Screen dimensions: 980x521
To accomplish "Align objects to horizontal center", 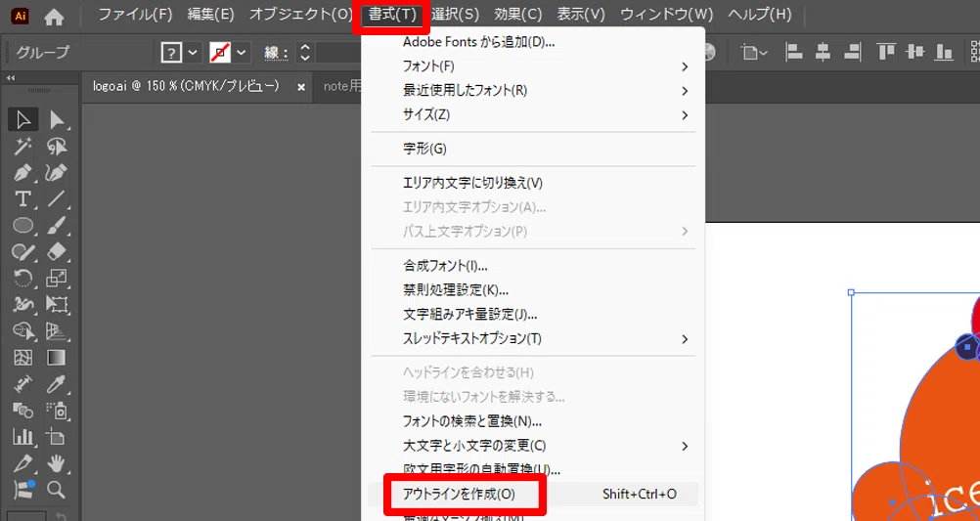I will coord(824,52).
